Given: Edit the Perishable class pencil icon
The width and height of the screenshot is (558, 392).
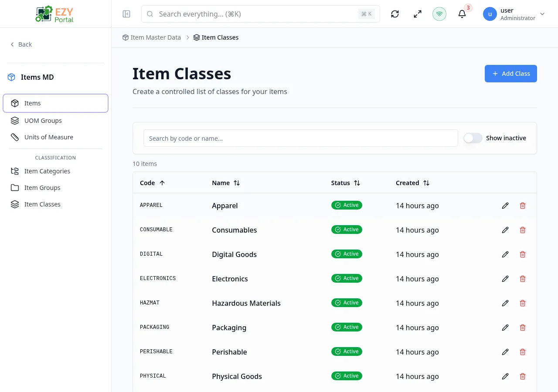Looking at the screenshot, I should point(505,352).
